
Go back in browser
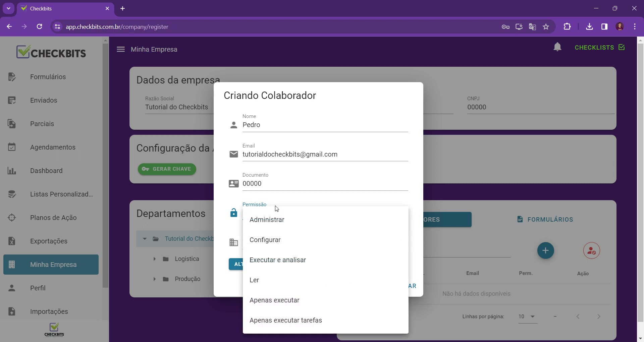coord(9,26)
